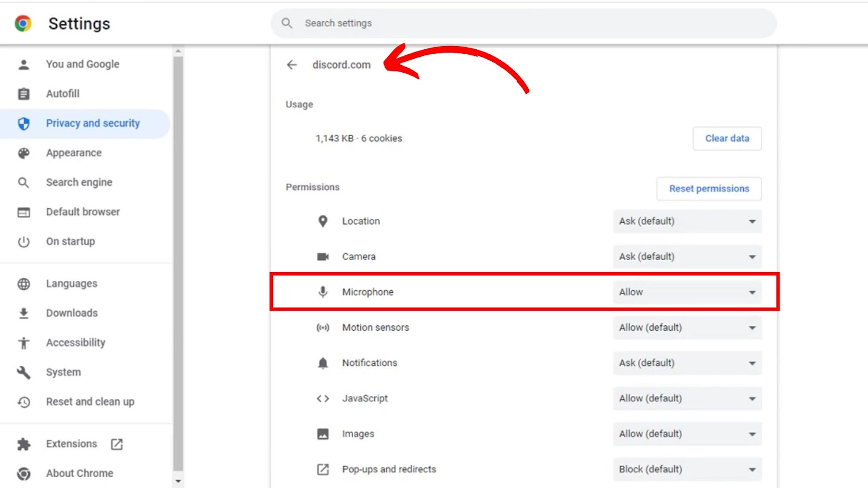The width and height of the screenshot is (868, 488).
Task: Change the Pop-ups and redirects setting
Action: click(x=687, y=470)
